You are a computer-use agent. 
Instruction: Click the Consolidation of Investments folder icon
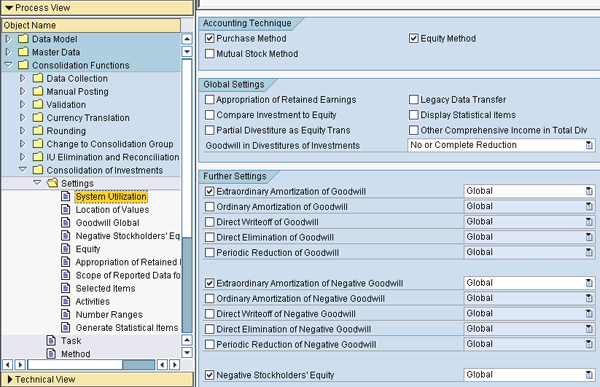(x=38, y=170)
